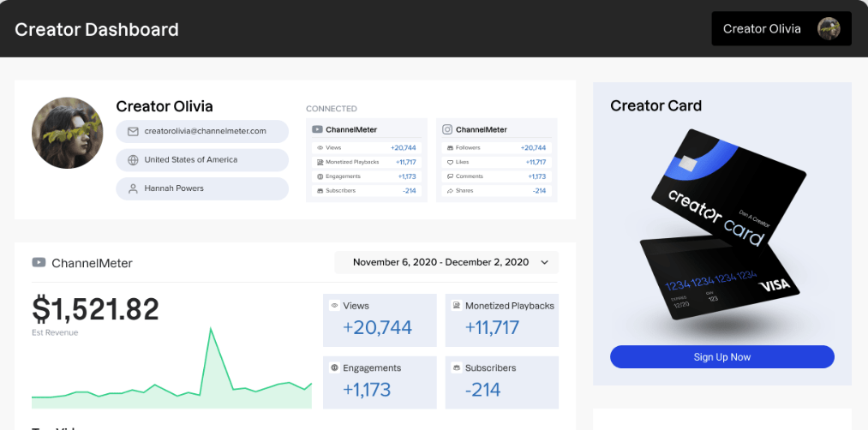868x430 pixels.
Task: Click the Subscribers tile icon
Action: point(457,367)
